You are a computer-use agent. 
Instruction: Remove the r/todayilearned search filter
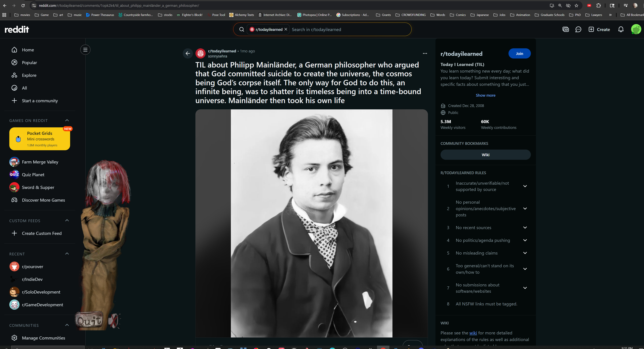click(286, 29)
